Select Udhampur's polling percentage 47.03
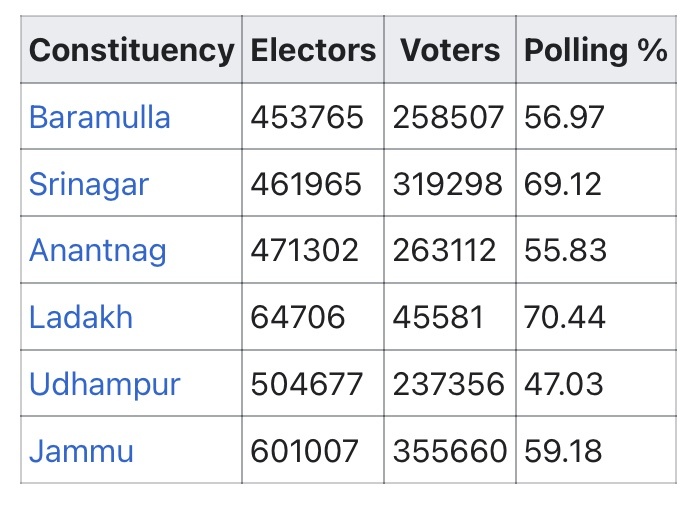The width and height of the screenshot is (697, 506). [564, 384]
